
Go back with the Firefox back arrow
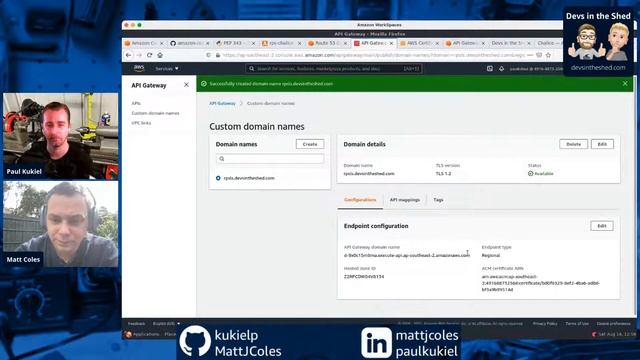pyautogui.click(x=129, y=55)
